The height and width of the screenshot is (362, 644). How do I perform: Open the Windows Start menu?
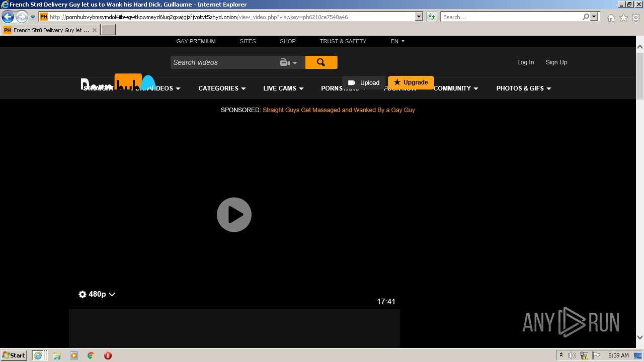point(14,355)
